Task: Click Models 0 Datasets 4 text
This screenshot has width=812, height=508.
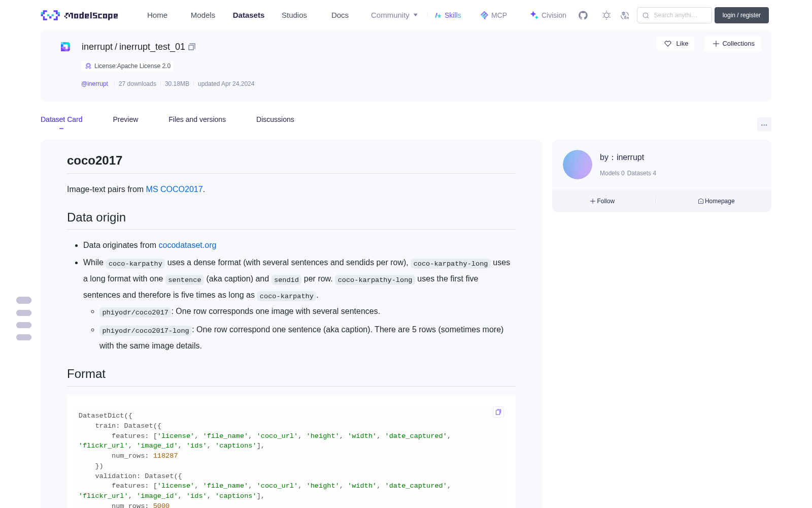Action: coord(628,173)
